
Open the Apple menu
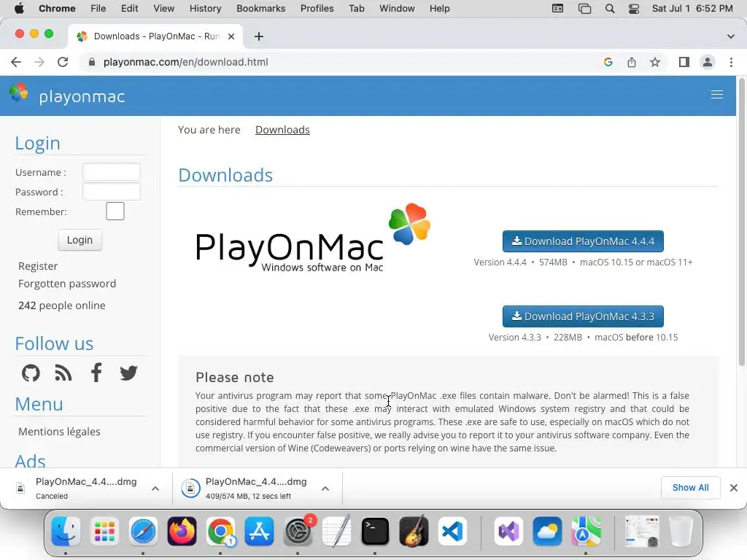pos(19,9)
